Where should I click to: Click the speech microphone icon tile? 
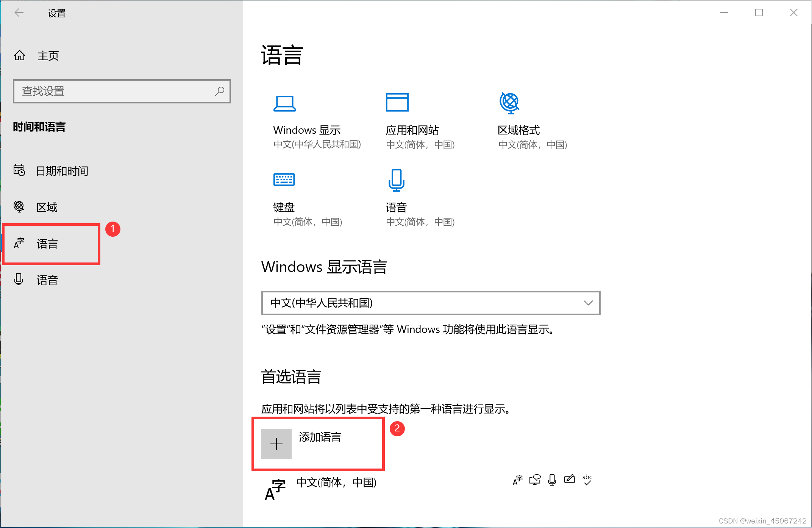coord(396,180)
